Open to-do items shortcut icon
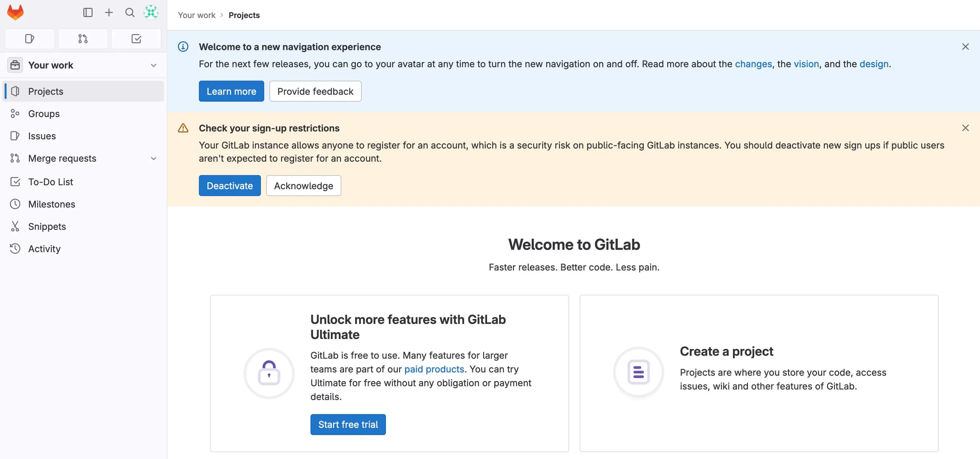The image size is (980, 459). pos(136,38)
